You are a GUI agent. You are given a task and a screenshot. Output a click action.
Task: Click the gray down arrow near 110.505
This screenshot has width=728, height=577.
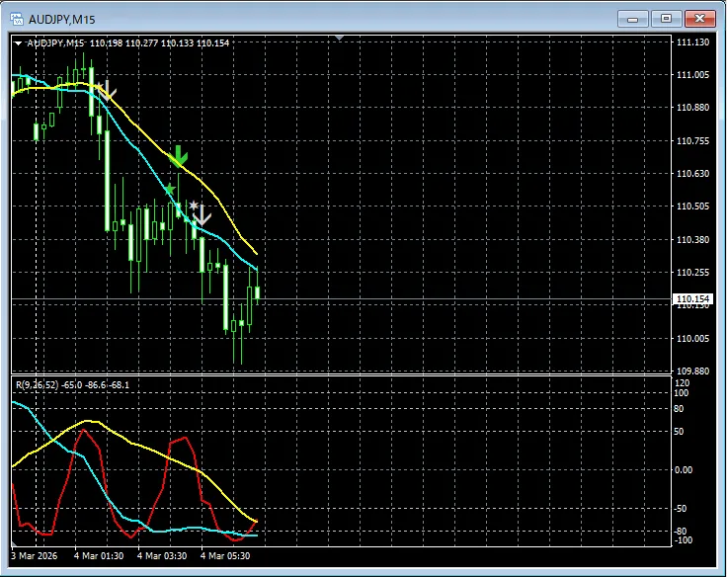pos(202,215)
